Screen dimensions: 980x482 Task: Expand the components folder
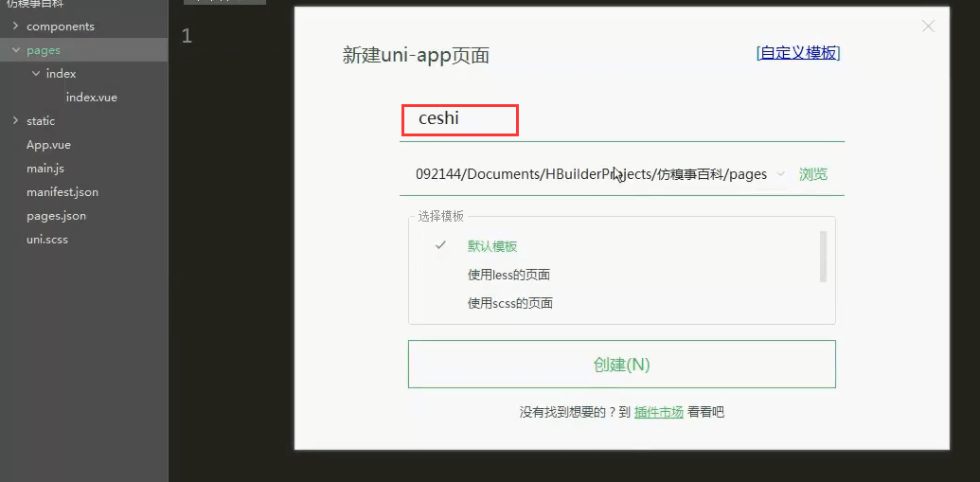[x=16, y=27]
